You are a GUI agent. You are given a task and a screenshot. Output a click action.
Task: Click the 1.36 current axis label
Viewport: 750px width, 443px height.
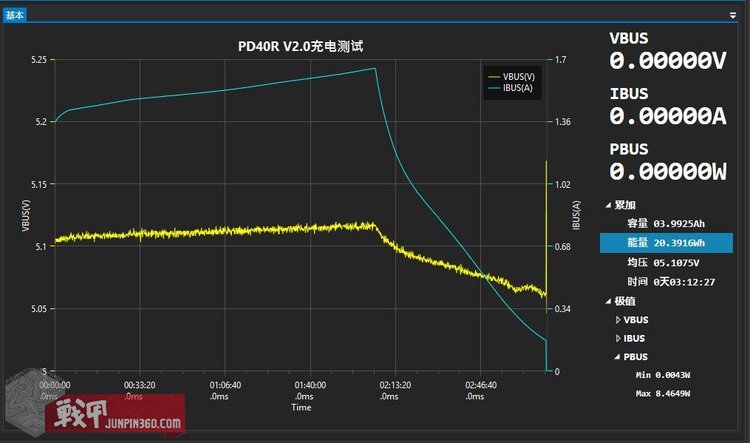(x=562, y=122)
